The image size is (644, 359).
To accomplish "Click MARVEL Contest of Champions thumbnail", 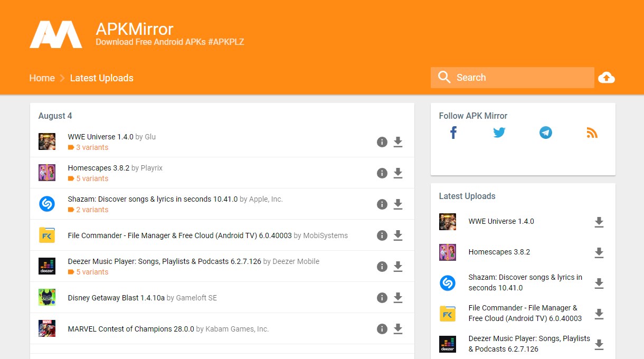I will [47, 328].
